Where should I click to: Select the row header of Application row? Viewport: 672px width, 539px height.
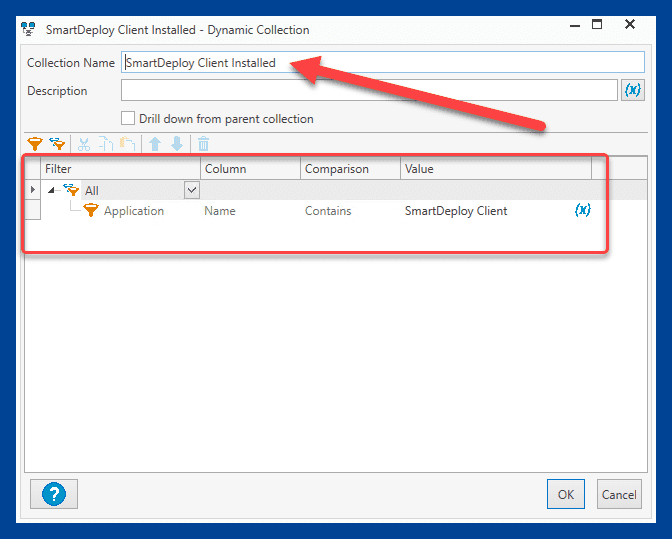click(33, 210)
